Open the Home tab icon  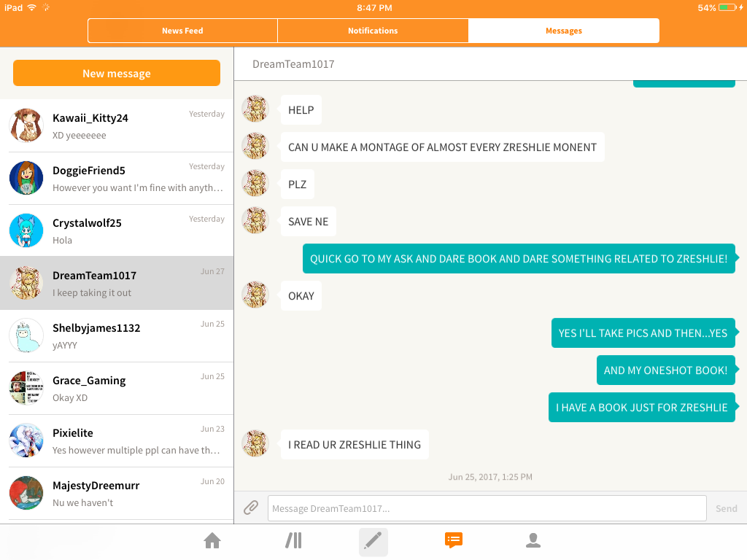click(212, 541)
